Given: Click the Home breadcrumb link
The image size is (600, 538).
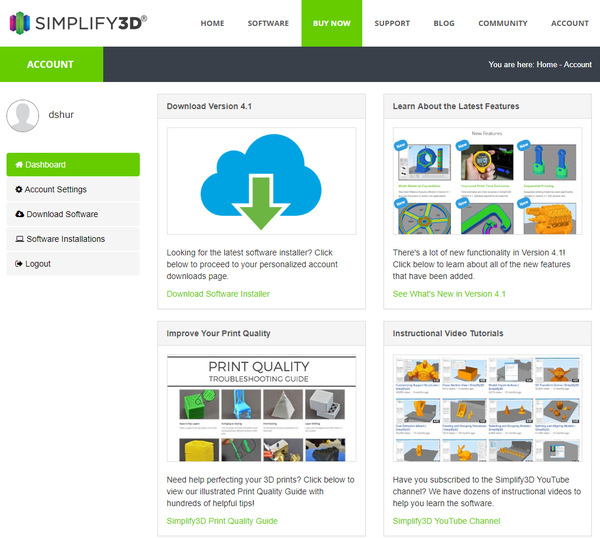Looking at the screenshot, I should (x=546, y=65).
